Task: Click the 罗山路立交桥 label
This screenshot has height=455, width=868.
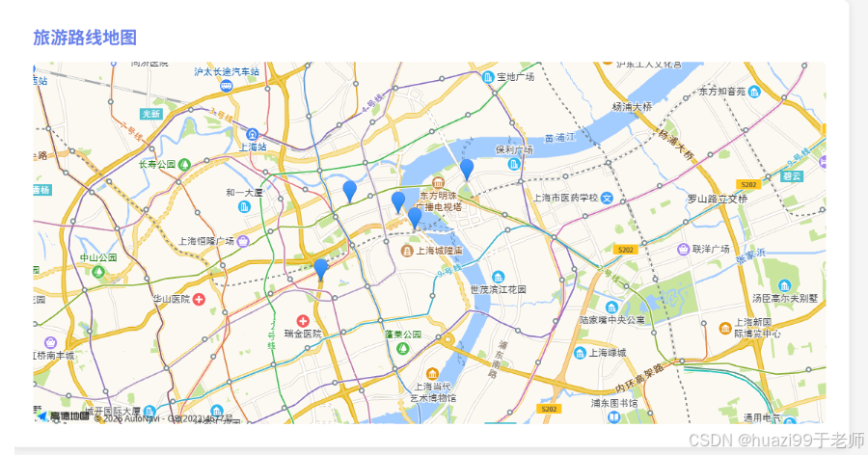Action: click(718, 199)
